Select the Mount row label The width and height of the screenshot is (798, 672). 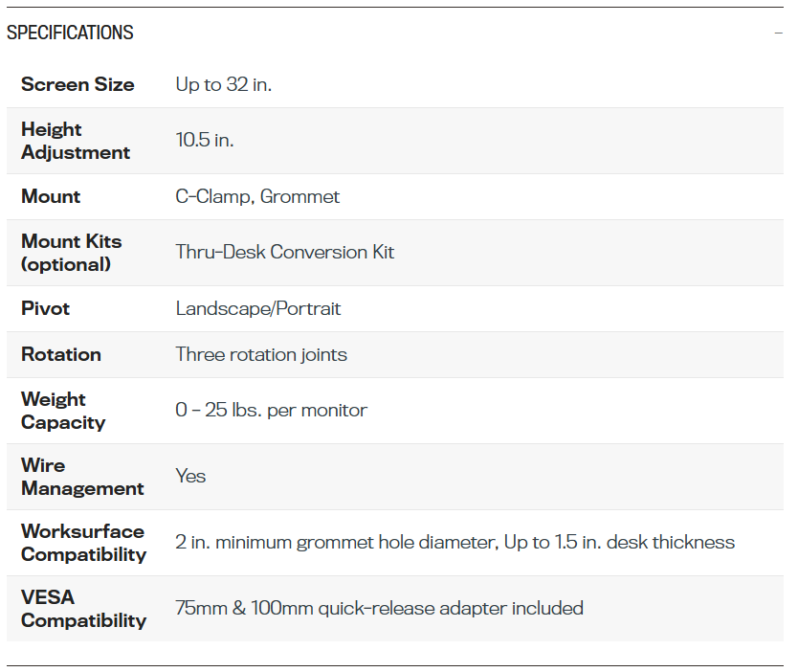(51, 196)
